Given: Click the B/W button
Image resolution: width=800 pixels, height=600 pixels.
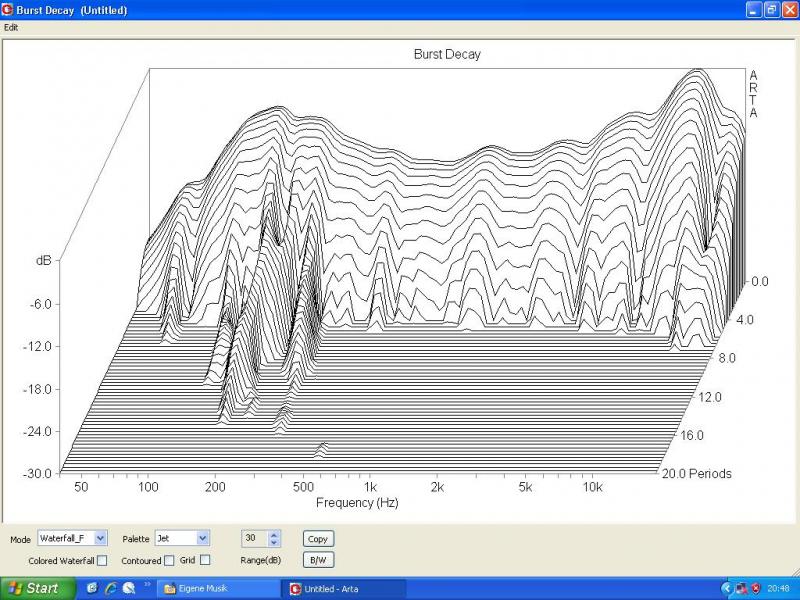Looking at the screenshot, I should pos(318,560).
